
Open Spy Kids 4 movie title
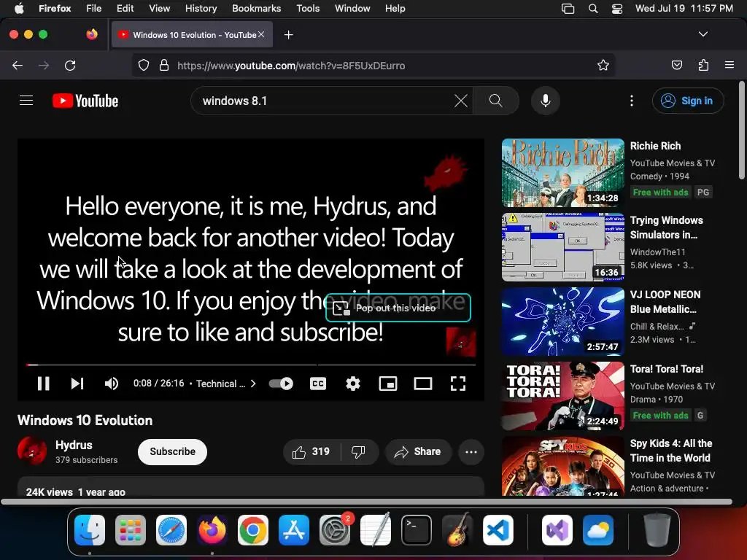coord(671,451)
